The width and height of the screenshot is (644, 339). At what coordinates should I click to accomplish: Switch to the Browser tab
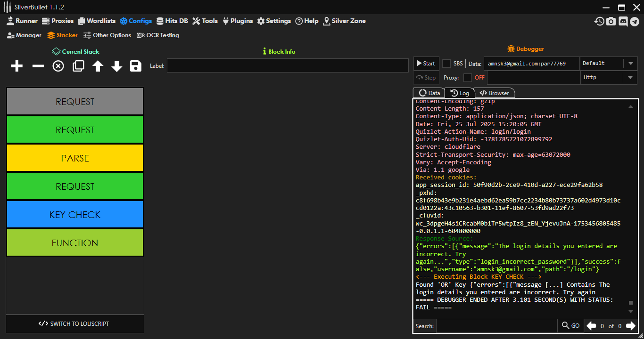pos(494,93)
